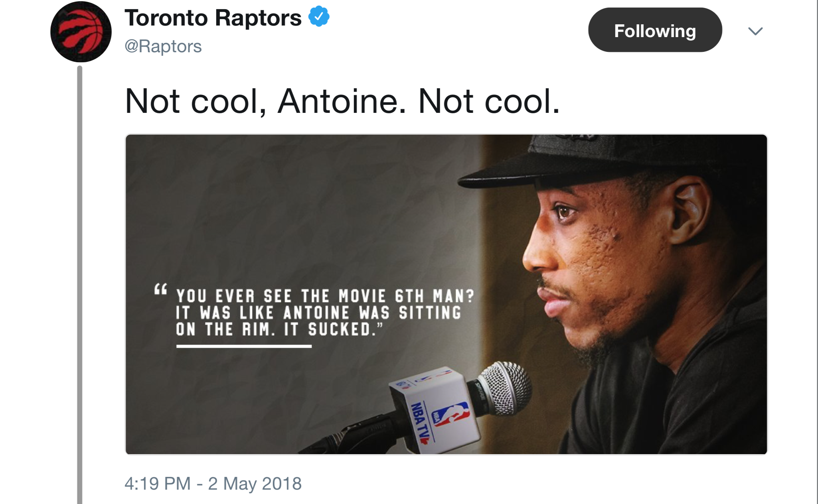Click the opening quotation mark graphic
The image size is (818, 504).
(x=160, y=289)
